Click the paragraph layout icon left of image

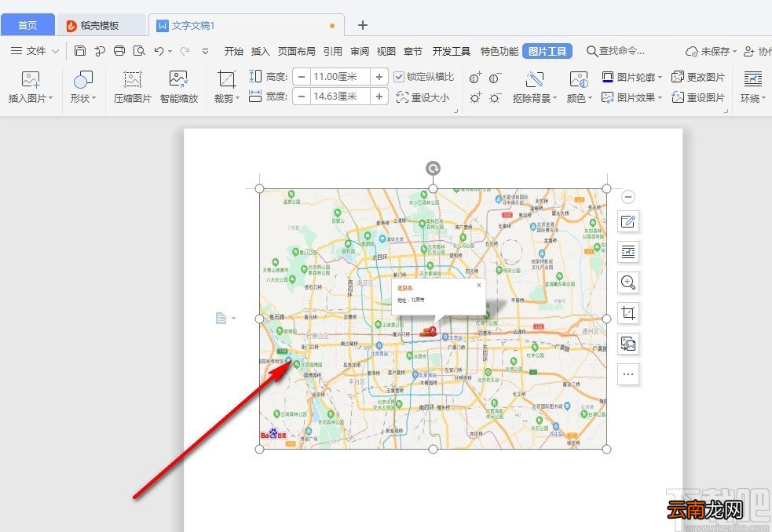pos(221,319)
